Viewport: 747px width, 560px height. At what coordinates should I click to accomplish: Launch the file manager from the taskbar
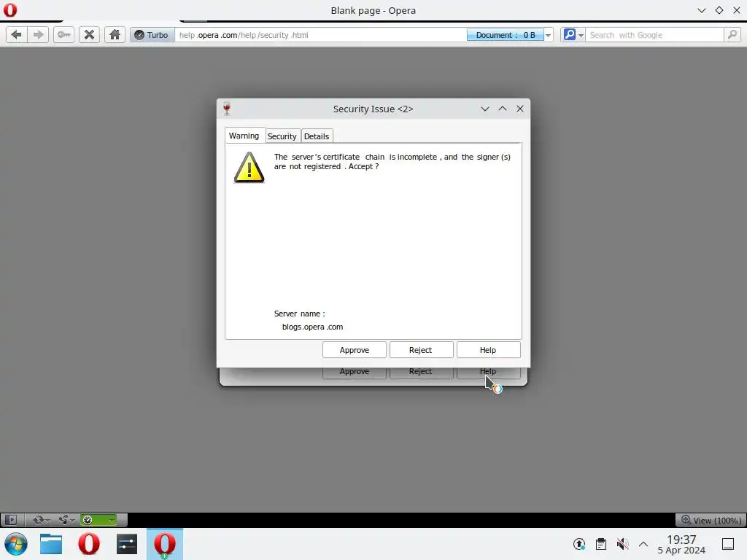[51, 544]
